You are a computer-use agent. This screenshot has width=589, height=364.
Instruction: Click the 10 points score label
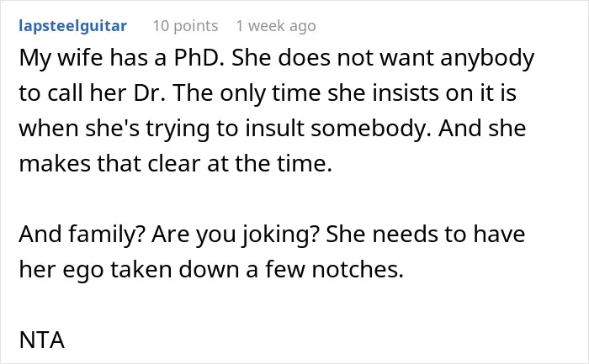185,26
